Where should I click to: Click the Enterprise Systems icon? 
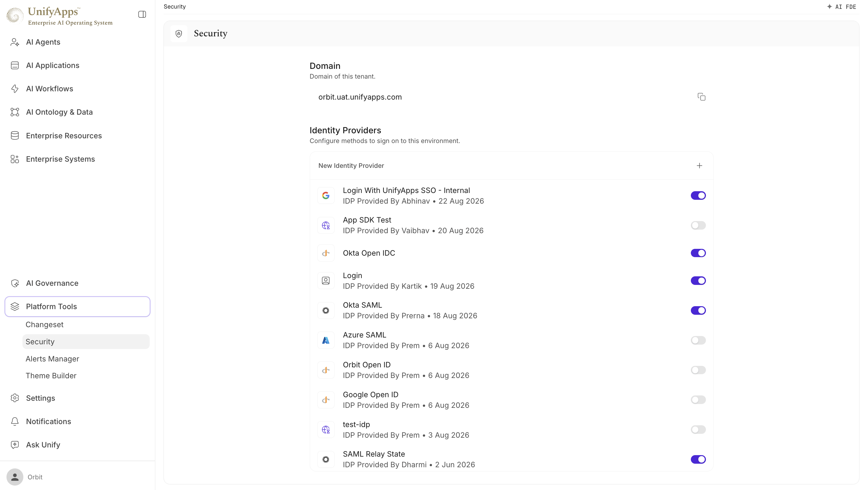click(x=15, y=159)
